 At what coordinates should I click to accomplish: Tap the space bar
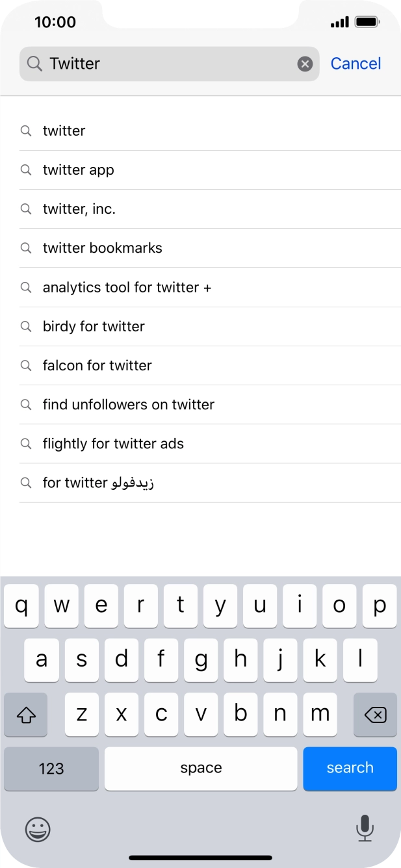click(201, 769)
